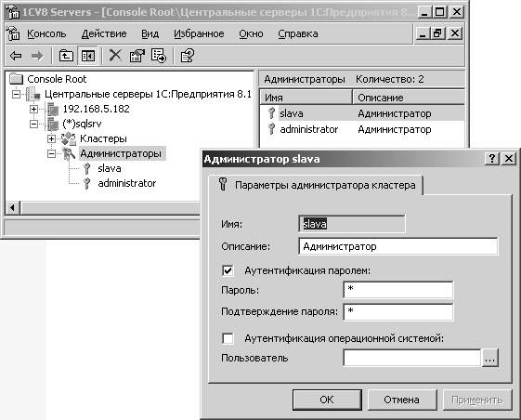
Task: Click the Отмена button
Action: [402, 400]
